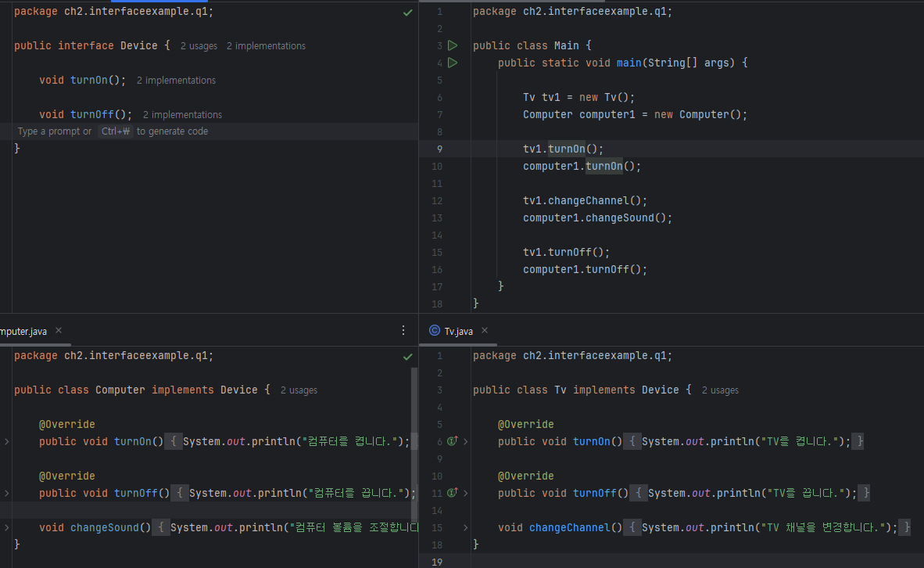Click 'computer1.changeSound();' in Main
Screen dimensions: 924x568
(x=597, y=217)
